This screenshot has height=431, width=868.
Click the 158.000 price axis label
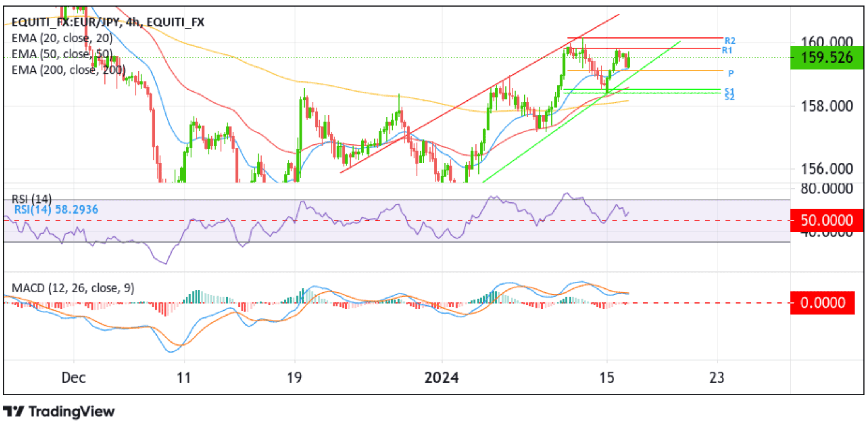(827, 106)
